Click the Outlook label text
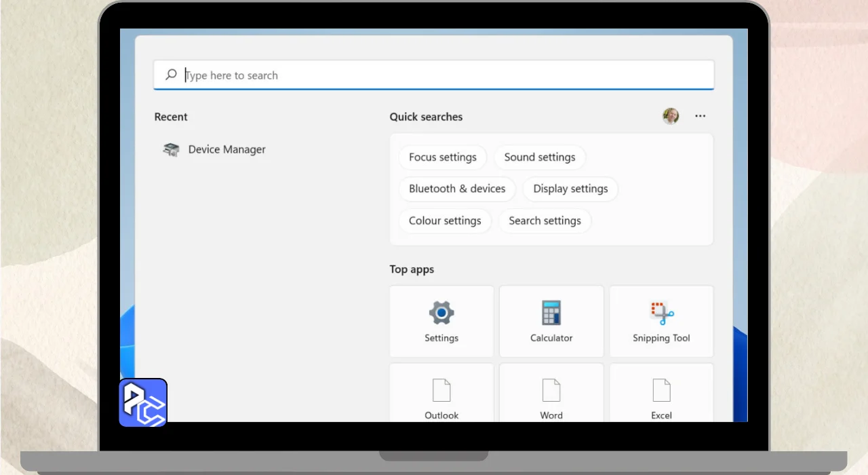Viewport: 868px width, 475px height. tap(441, 415)
